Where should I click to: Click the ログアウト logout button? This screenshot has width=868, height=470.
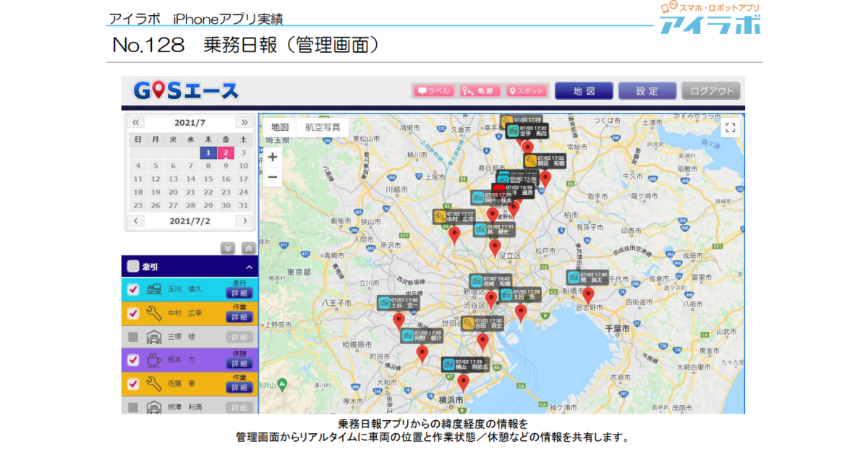coord(710,91)
